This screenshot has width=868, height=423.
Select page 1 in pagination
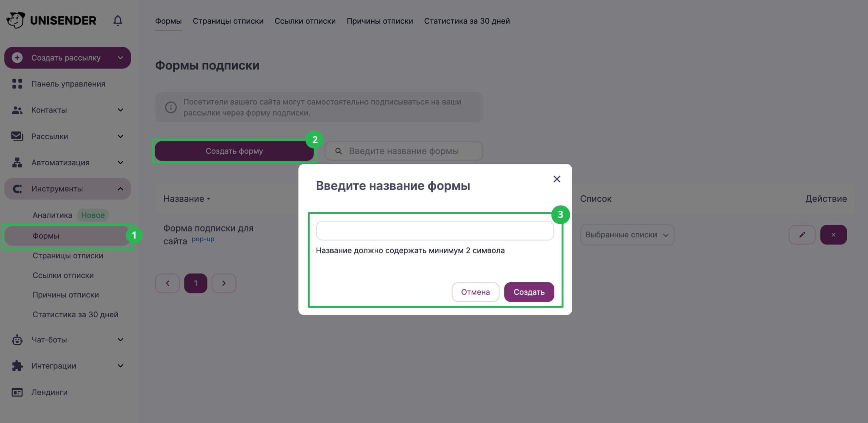click(x=196, y=283)
